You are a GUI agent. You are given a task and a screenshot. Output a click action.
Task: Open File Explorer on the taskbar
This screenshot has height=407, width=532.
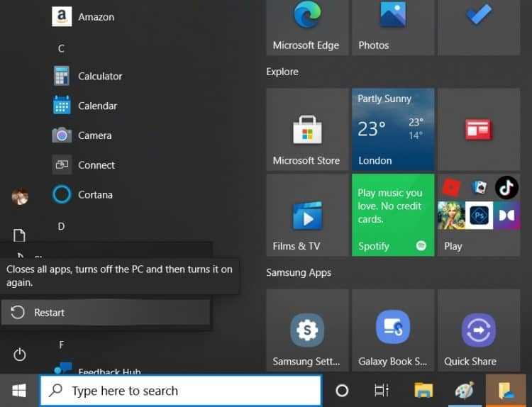[423, 391]
